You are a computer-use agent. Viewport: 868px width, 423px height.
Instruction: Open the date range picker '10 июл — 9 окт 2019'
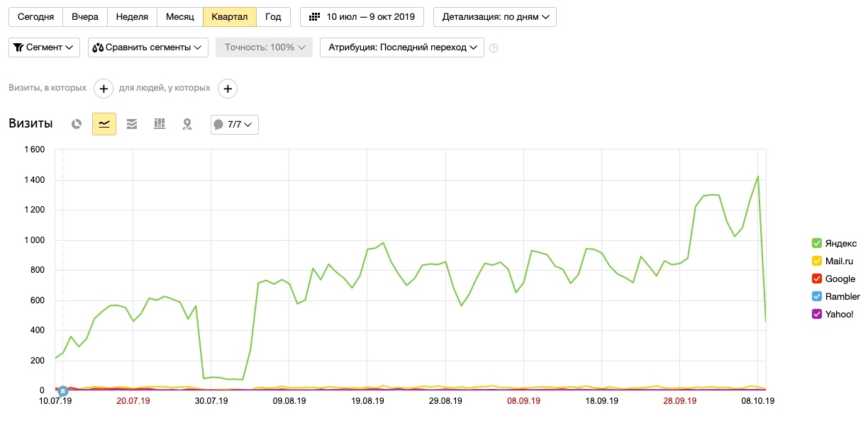click(x=362, y=17)
